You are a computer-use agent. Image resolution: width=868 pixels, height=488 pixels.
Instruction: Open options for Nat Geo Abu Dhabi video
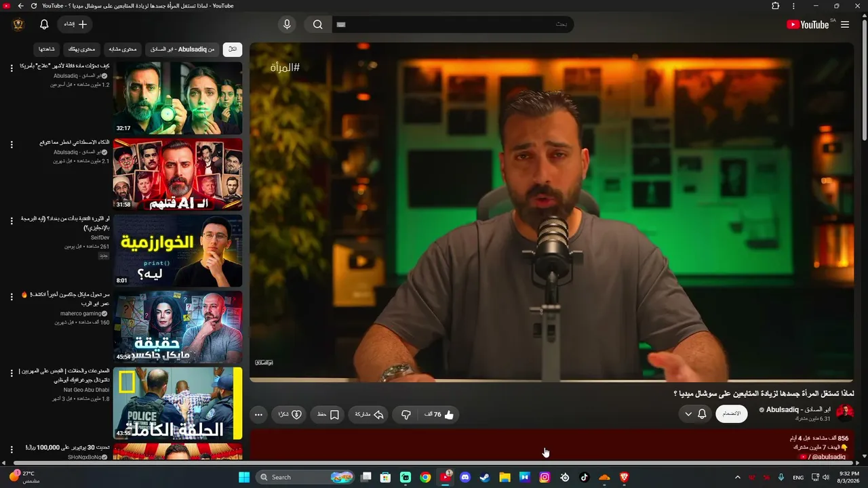(12, 373)
